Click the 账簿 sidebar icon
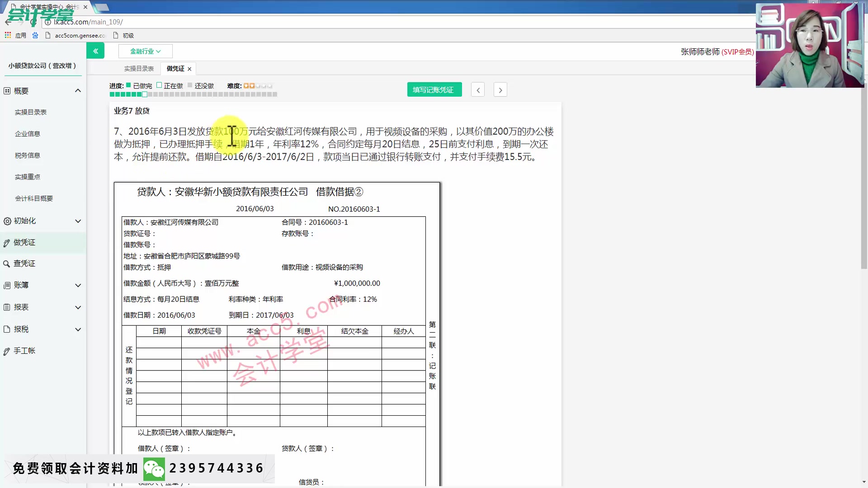This screenshot has width=868, height=488. 6,285
